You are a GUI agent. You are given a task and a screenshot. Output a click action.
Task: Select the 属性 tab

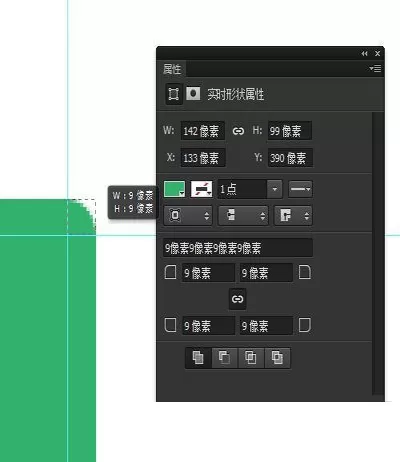[x=172, y=69]
